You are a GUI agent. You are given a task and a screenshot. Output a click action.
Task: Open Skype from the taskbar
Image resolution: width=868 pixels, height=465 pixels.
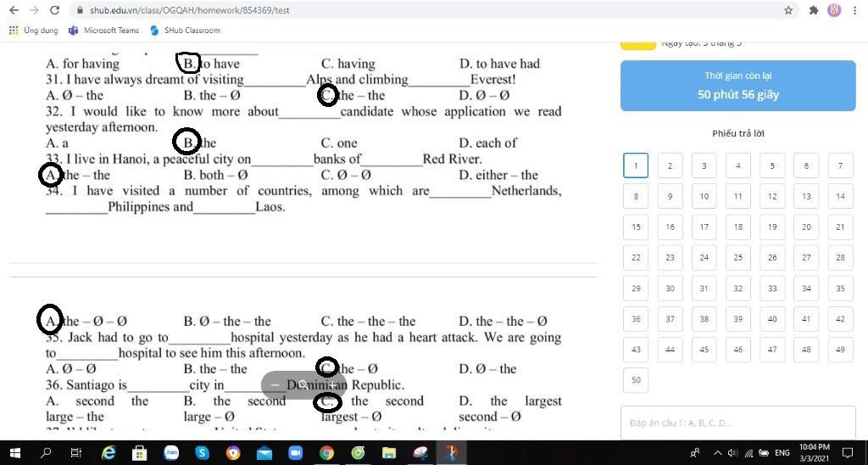[x=202, y=453]
